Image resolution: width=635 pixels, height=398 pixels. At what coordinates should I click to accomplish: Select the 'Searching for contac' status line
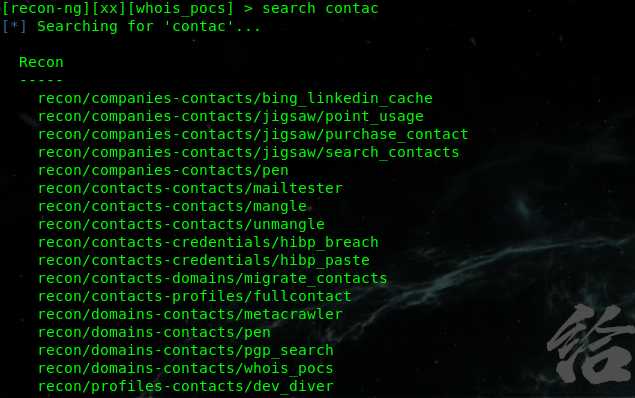[131, 27]
